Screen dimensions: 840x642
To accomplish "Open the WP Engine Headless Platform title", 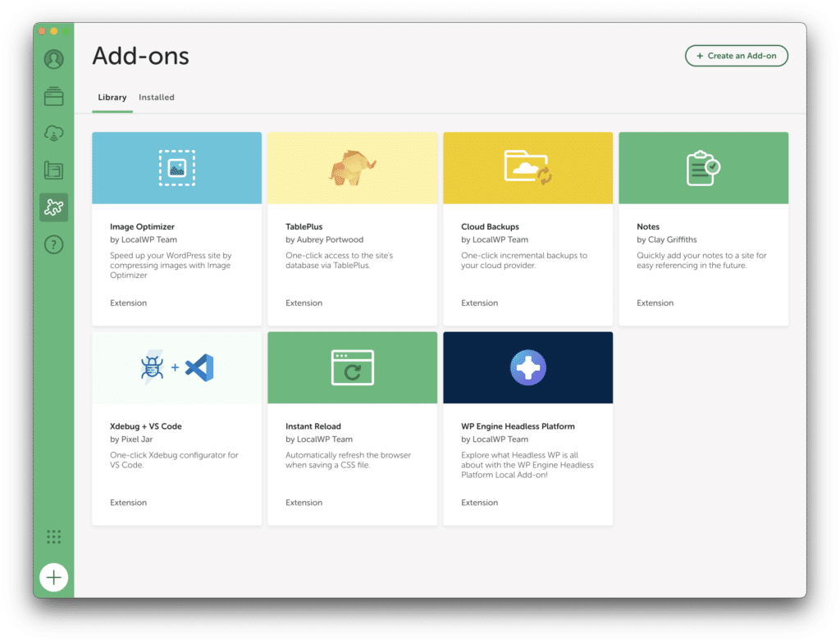I will click(x=518, y=426).
